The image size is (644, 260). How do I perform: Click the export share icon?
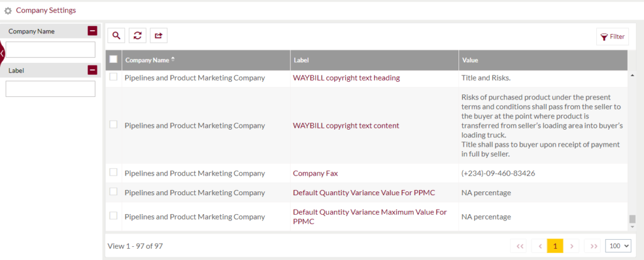point(158,36)
